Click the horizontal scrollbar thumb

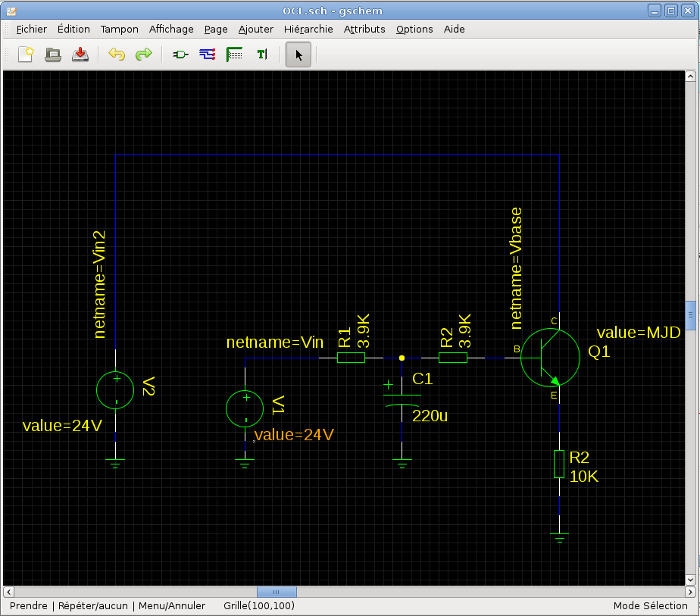277,592
